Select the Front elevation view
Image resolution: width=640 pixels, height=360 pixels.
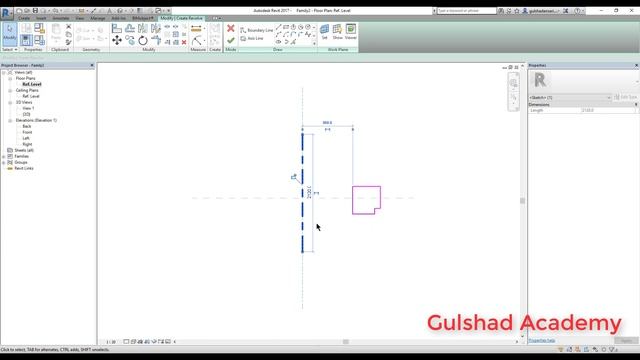click(27, 132)
